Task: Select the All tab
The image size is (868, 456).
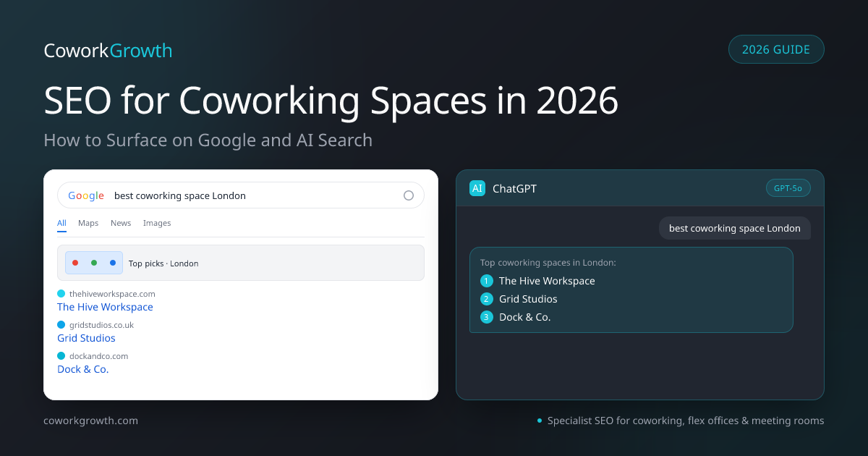Action: click(x=61, y=224)
